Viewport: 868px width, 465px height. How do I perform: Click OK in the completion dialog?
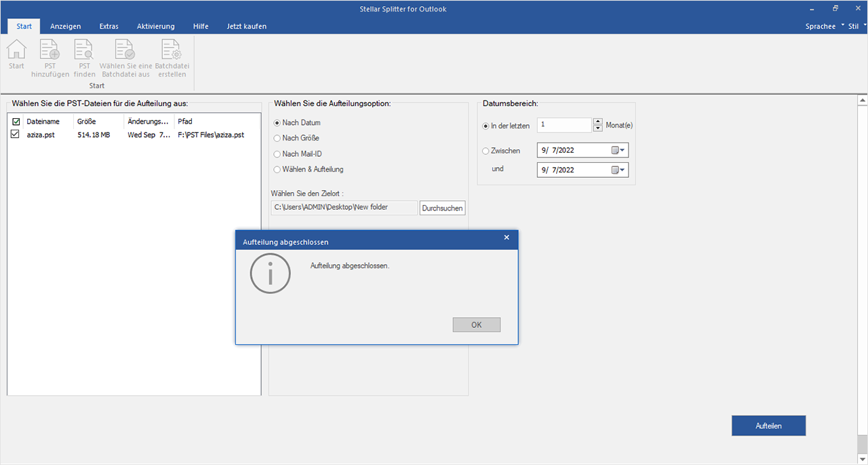pos(477,325)
